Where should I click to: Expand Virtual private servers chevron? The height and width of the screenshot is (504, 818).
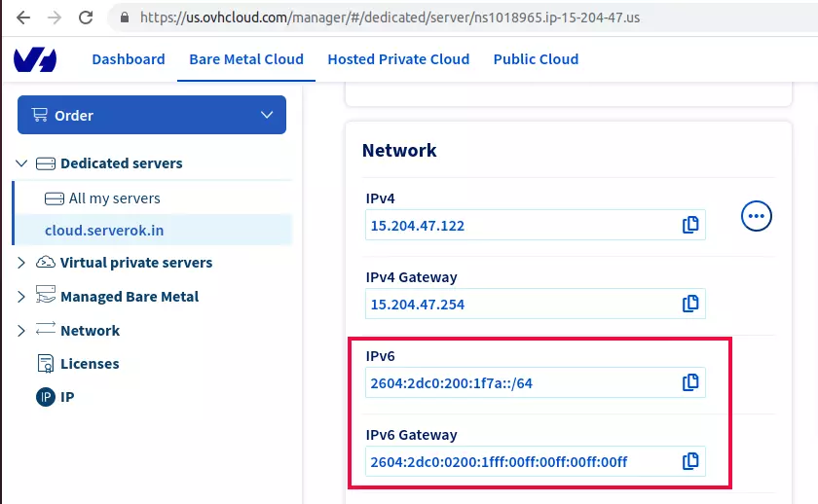(x=20, y=263)
